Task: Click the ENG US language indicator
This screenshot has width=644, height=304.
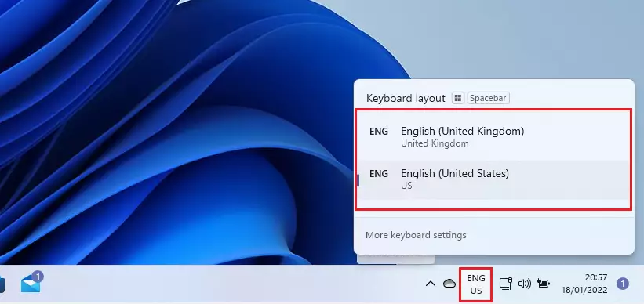Action: [475, 284]
